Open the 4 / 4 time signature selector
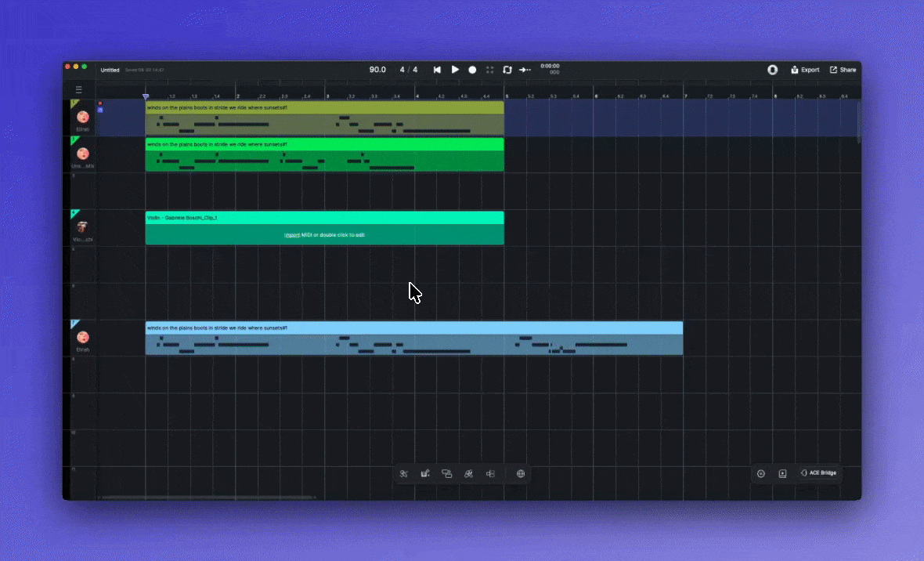Screen dimensions: 924x561 point(409,70)
